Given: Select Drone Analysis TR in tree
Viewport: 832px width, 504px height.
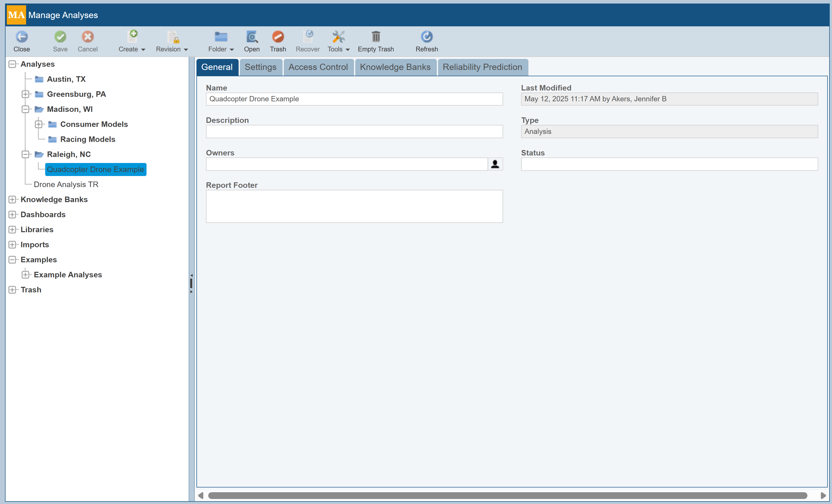Looking at the screenshot, I should (66, 185).
